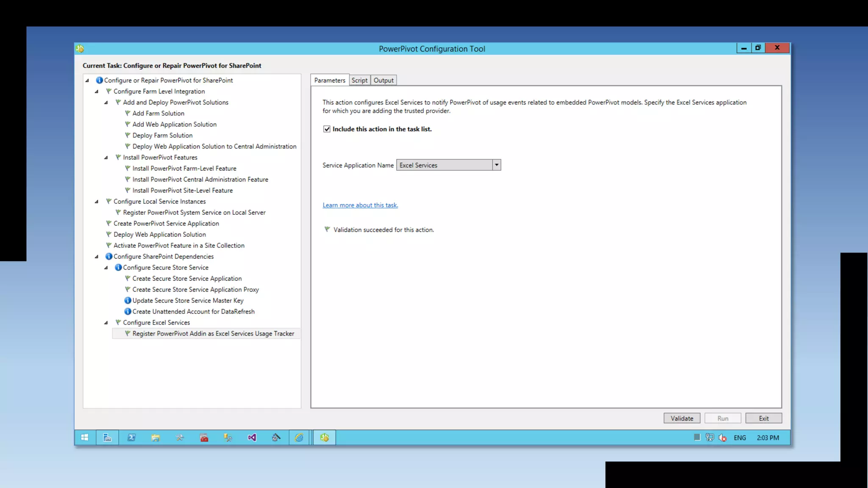The image size is (868, 488).
Task: Switch to the Output tab
Action: (x=384, y=80)
